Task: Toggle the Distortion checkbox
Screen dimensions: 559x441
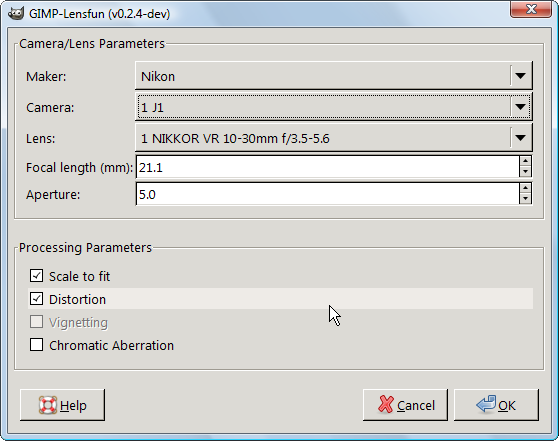Action: click(x=36, y=299)
